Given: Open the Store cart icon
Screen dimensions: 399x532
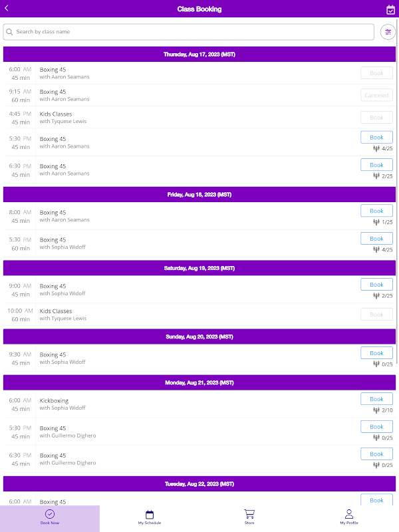Looking at the screenshot, I should [249, 514].
